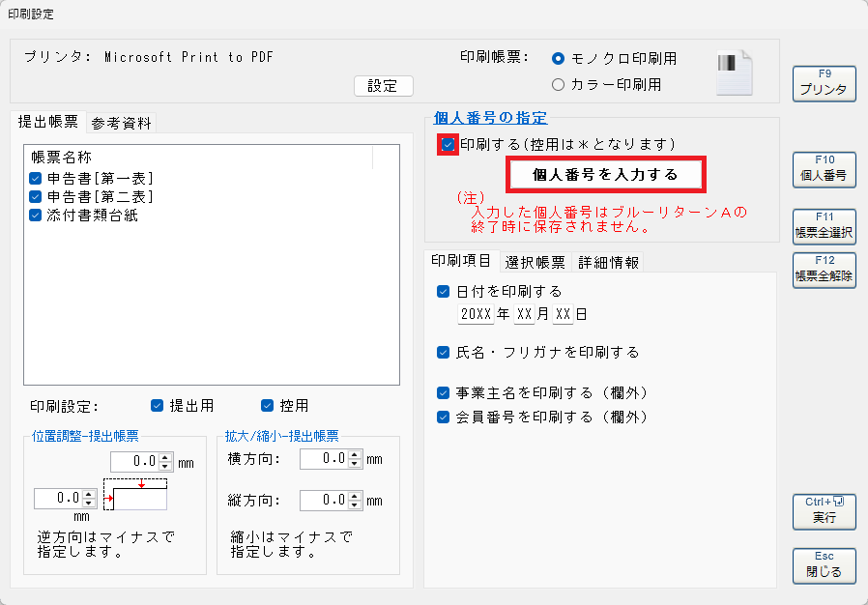Click F12 帳票全解除 to deselect all
The height and width of the screenshot is (605, 868).
[x=824, y=270]
